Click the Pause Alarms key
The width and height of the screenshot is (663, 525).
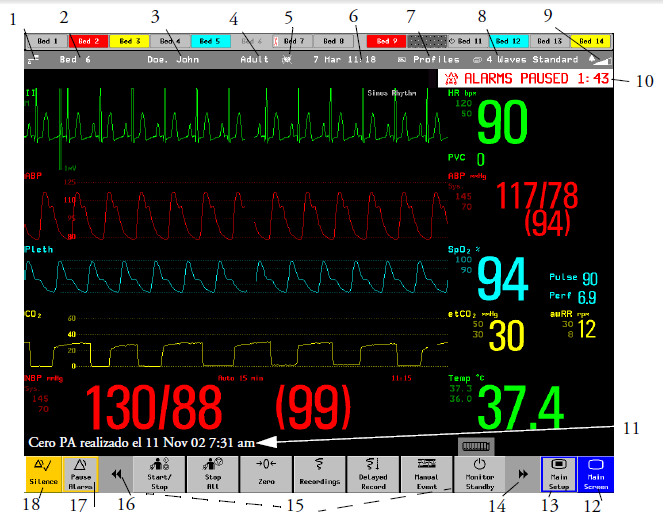tap(80, 474)
